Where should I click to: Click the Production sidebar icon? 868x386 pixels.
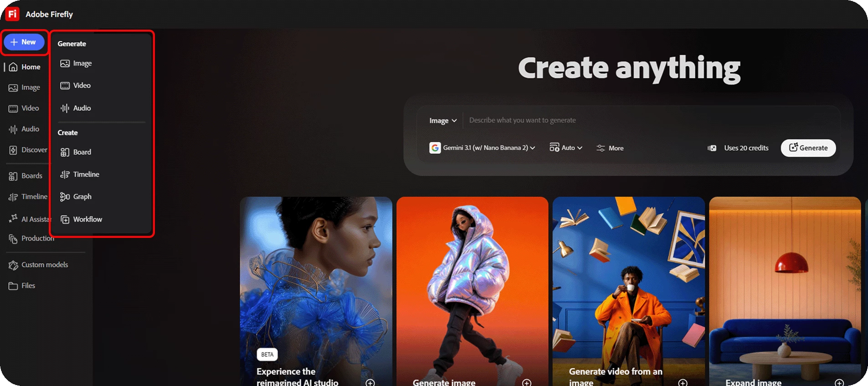(13, 238)
